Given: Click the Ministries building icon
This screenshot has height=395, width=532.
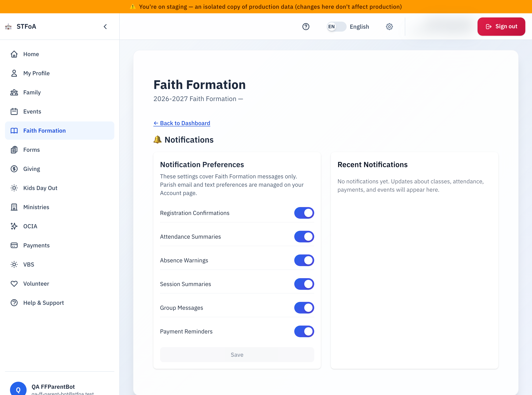Looking at the screenshot, I should pos(14,207).
